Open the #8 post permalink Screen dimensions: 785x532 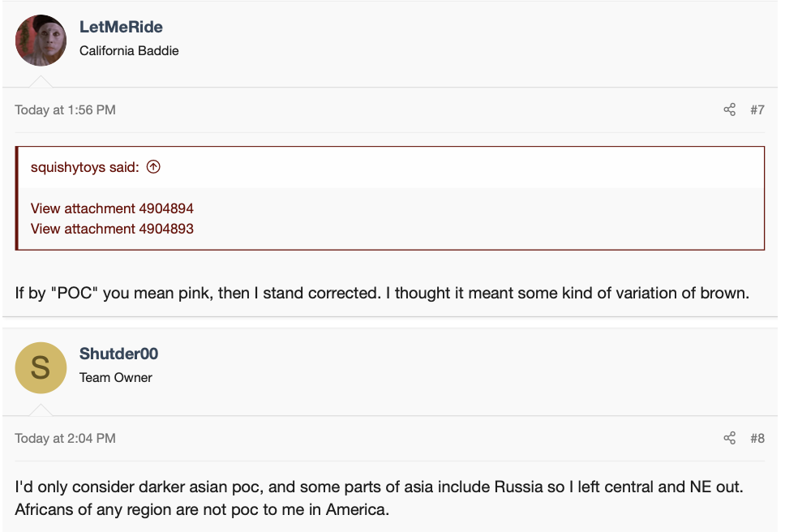click(x=757, y=438)
